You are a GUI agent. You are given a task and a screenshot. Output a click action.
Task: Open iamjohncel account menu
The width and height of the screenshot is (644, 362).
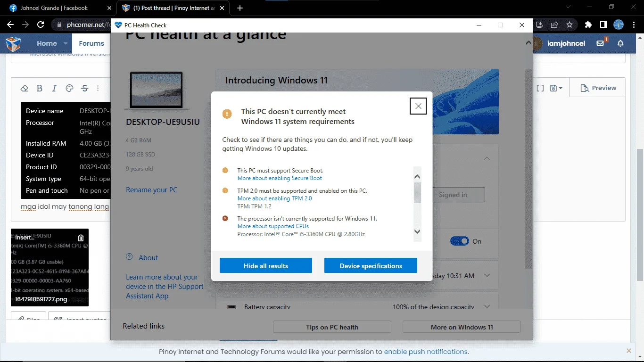(566, 43)
